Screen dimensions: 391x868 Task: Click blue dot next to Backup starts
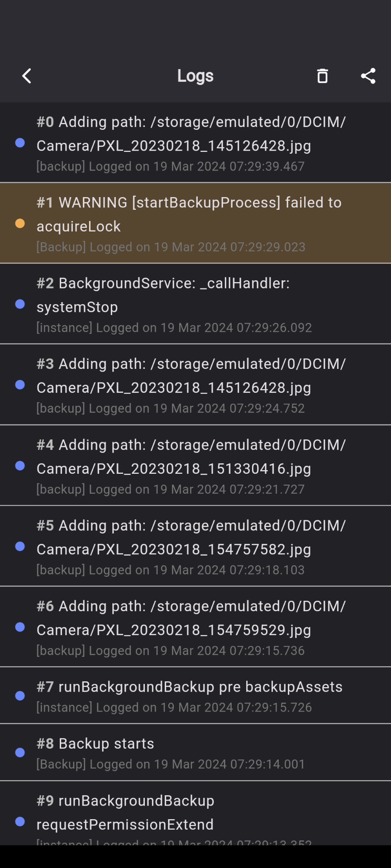[20, 752]
